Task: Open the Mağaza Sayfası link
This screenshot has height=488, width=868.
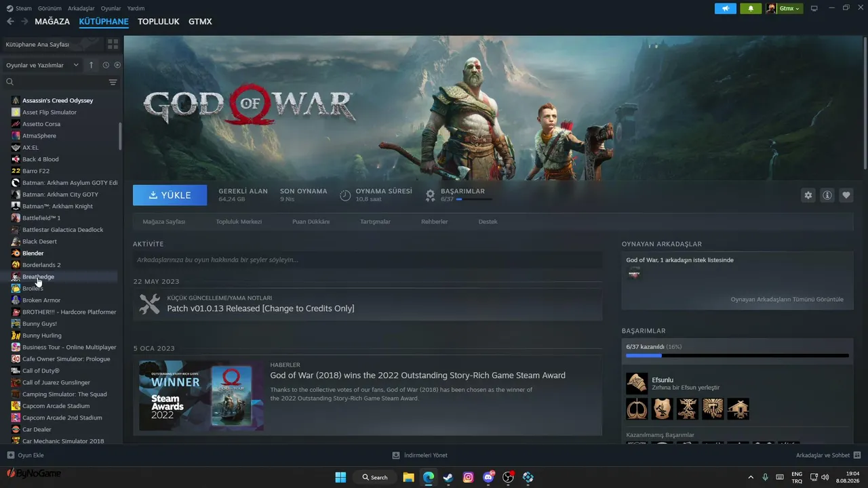Action: coord(164,222)
